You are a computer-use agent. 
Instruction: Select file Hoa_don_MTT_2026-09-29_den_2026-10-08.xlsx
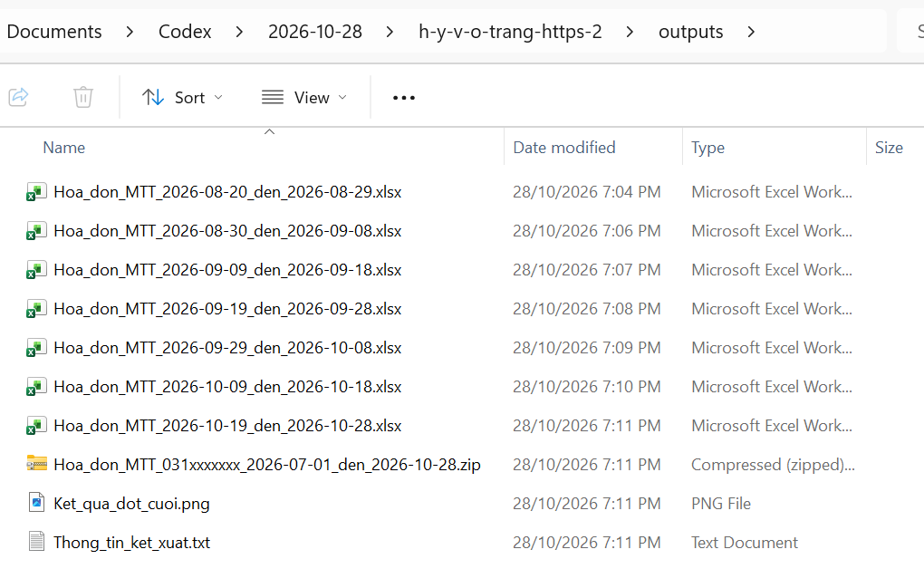[x=227, y=348]
